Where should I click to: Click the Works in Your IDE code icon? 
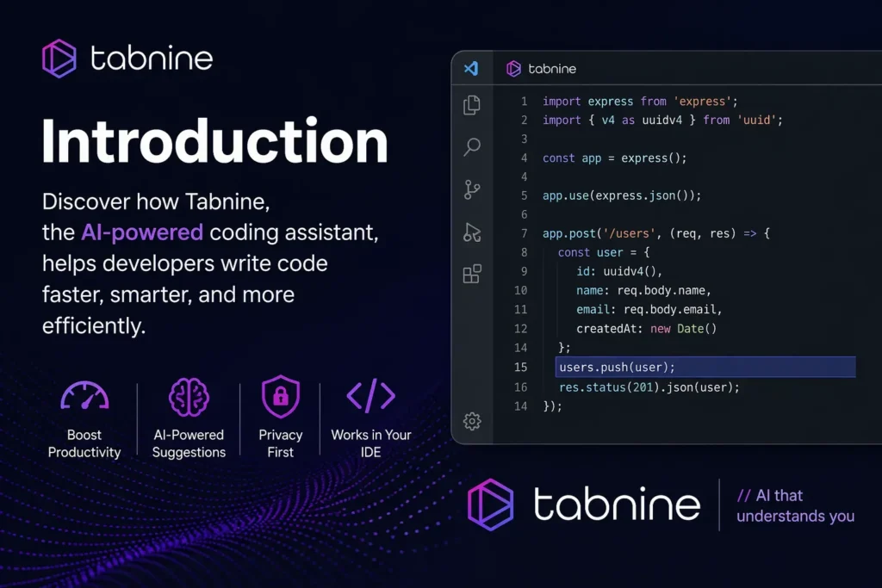370,396
